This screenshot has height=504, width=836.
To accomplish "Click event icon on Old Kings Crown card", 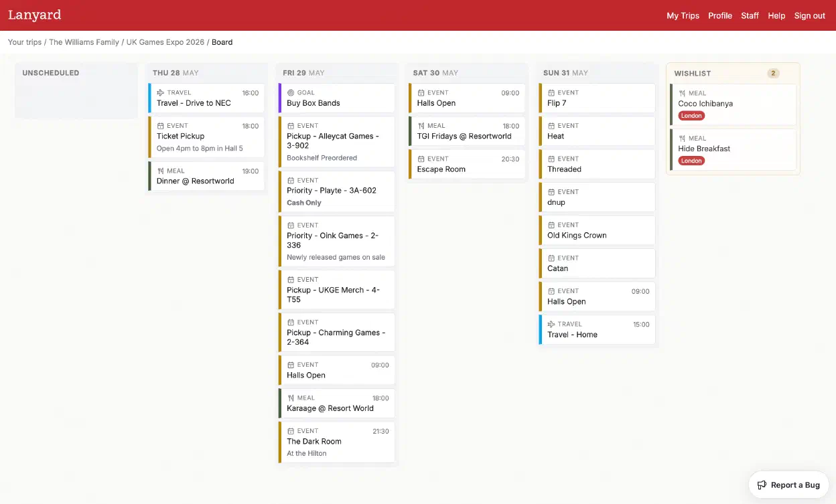I will click(551, 226).
